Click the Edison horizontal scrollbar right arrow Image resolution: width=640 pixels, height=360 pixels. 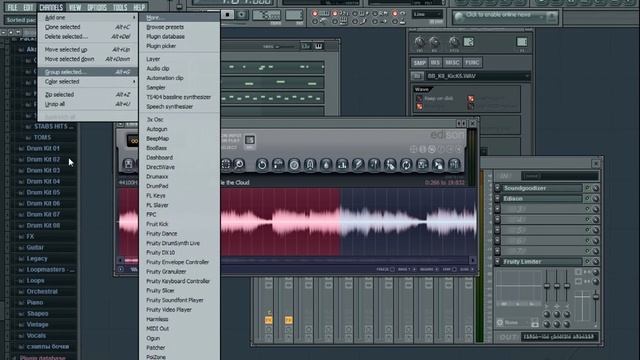472,260
